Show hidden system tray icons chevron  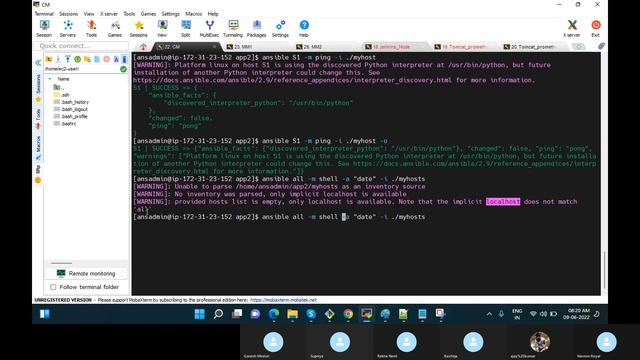pyautogui.click(x=489, y=314)
